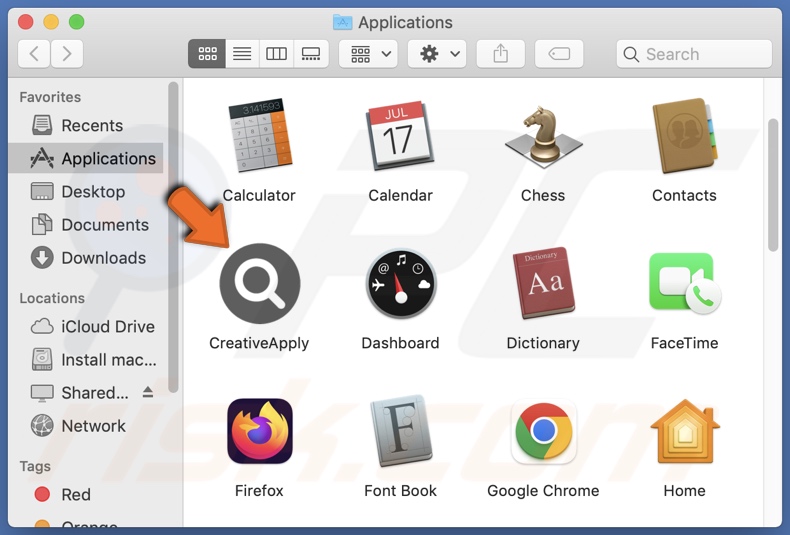Open Documents in the sidebar
This screenshot has width=790, height=535.
(x=86, y=225)
